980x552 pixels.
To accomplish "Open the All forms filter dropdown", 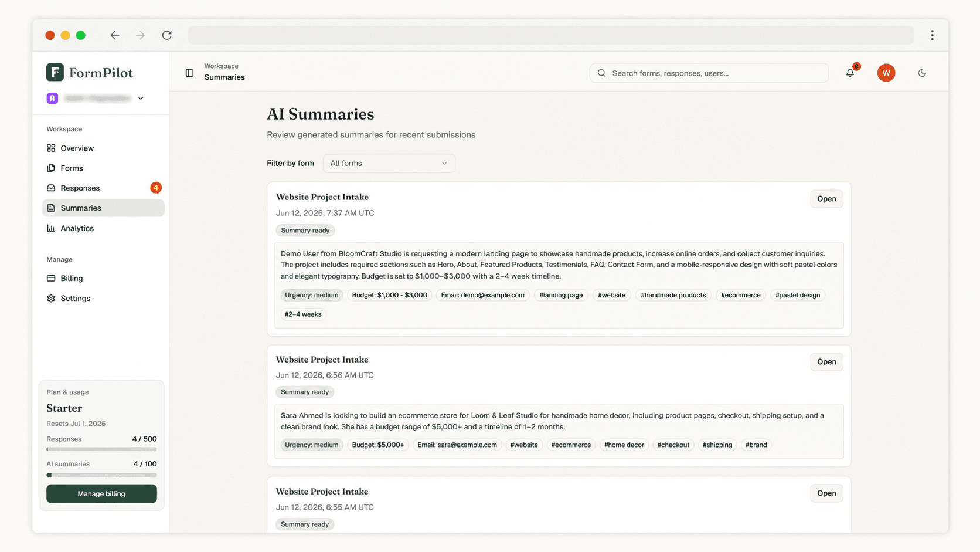I will pyautogui.click(x=389, y=163).
